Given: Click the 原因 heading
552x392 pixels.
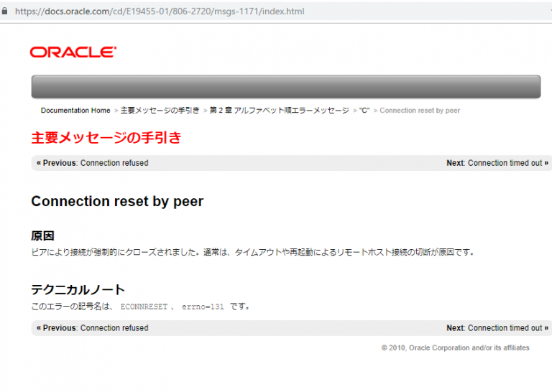Looking at the screenshot, I should (42, 235).
